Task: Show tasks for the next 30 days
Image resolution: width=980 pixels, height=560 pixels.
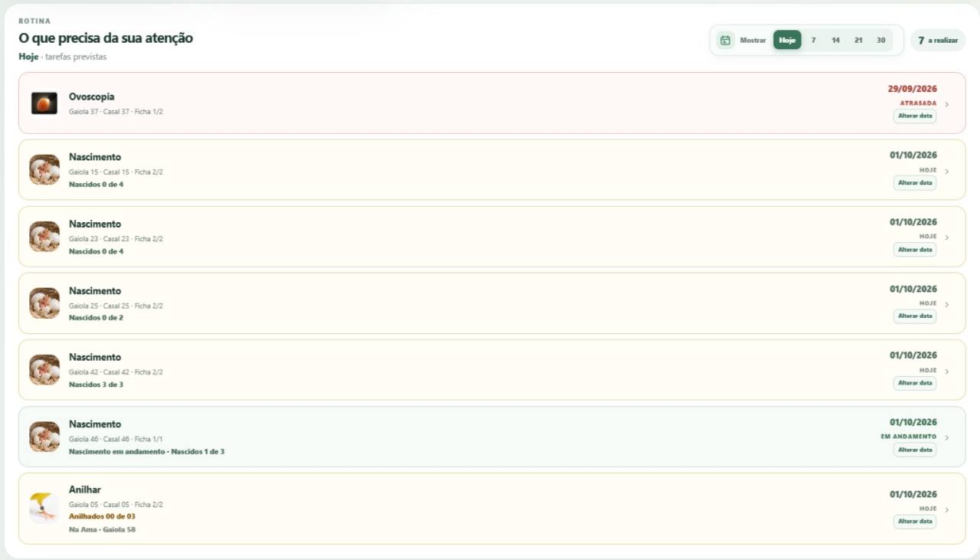Action: 881,40
